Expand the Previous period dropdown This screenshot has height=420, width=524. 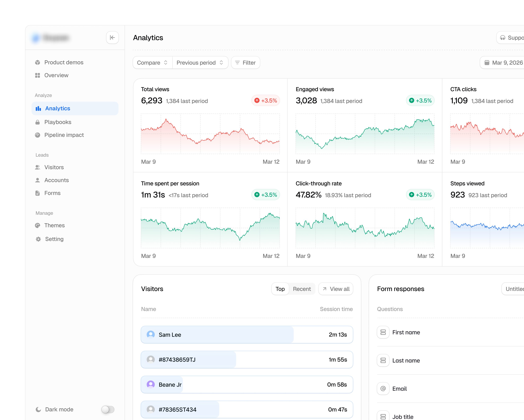(x=200, y=63)
